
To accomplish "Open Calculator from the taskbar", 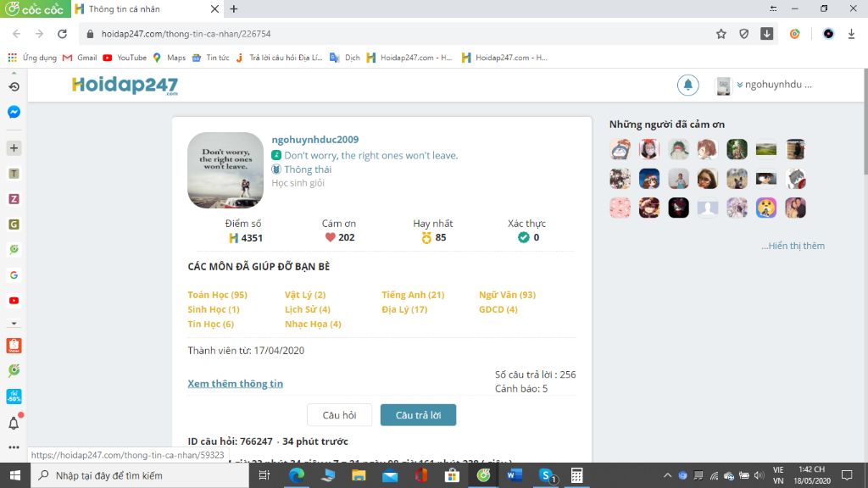I will (x=576, y=475).
